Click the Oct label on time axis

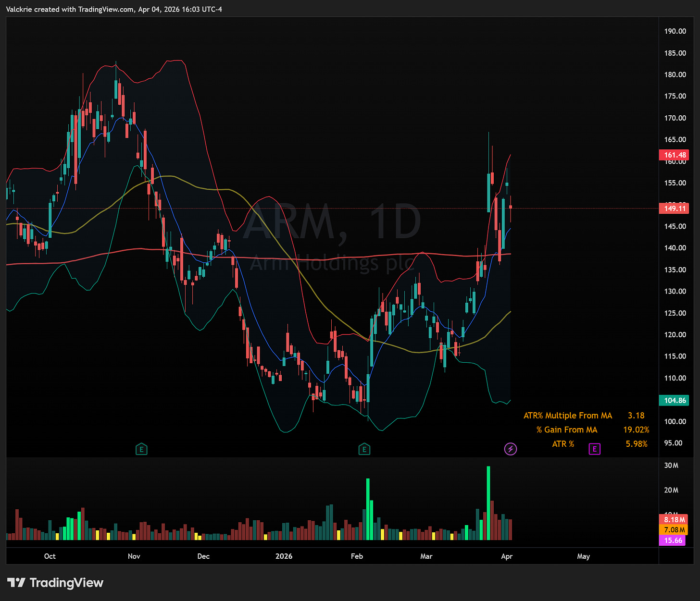click(50, 556)
